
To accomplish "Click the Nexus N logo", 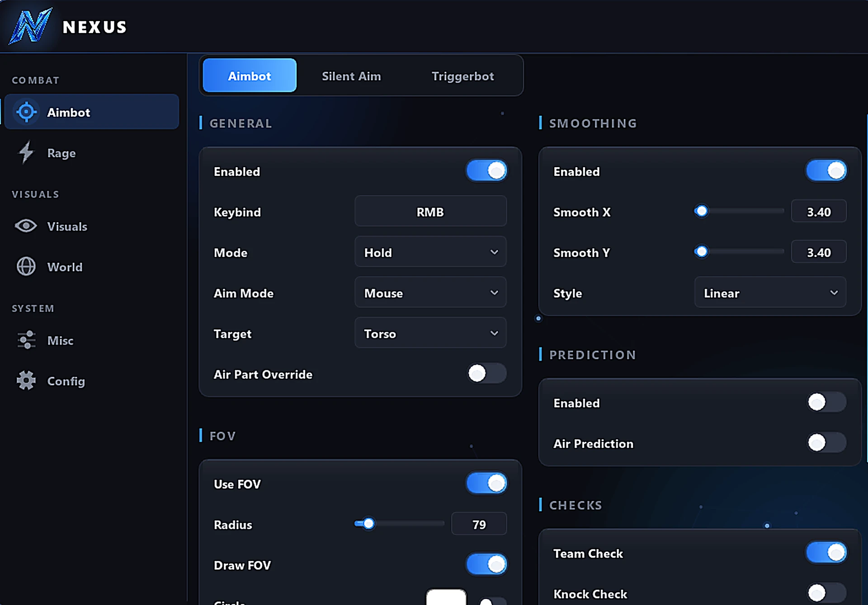I will [30, 26].
